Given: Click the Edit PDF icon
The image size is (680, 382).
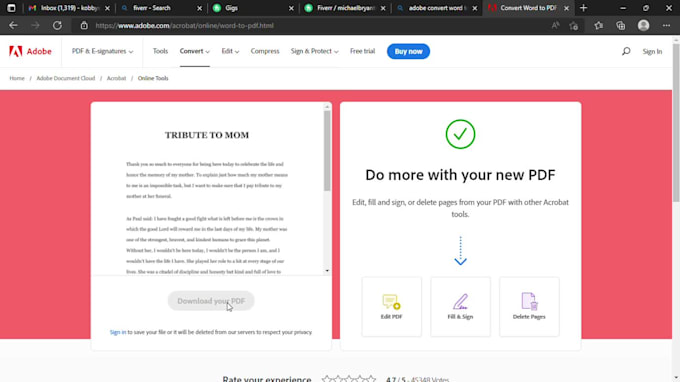Looking at the screenshot, I should pos(391,301).
